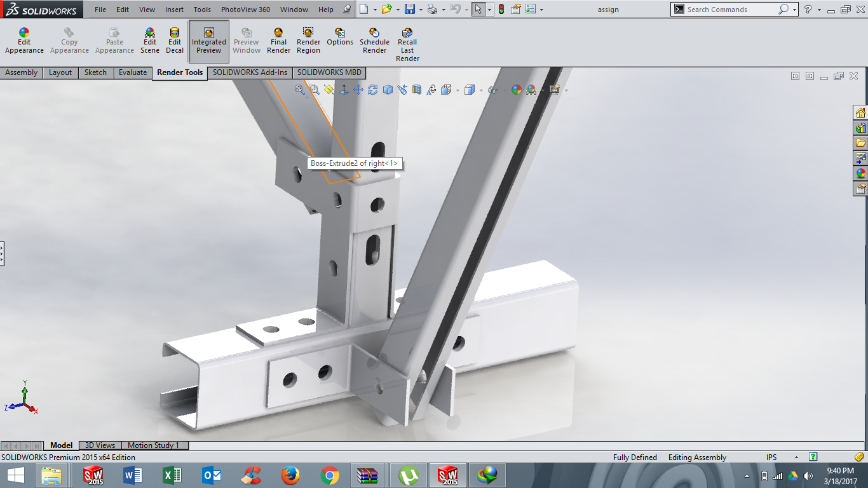Switch to the SOLIDWORKS Add-Ins tab

click(250, 72)
